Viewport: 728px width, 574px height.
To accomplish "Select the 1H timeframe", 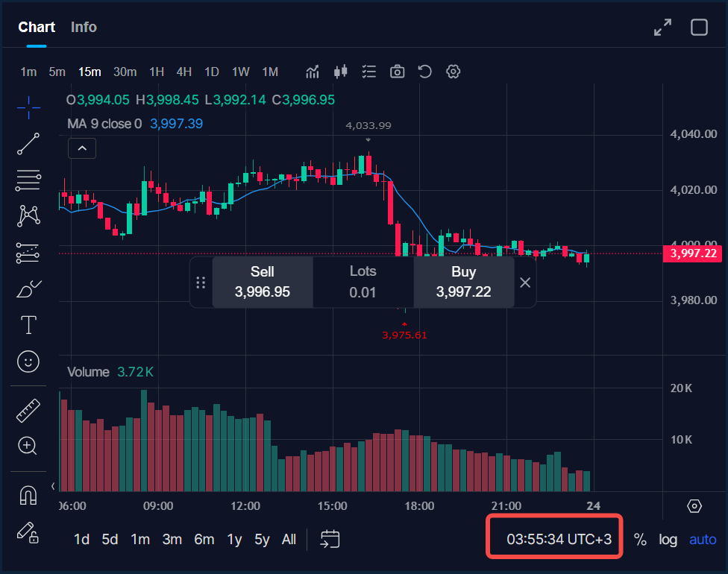I will click(157, 72).
